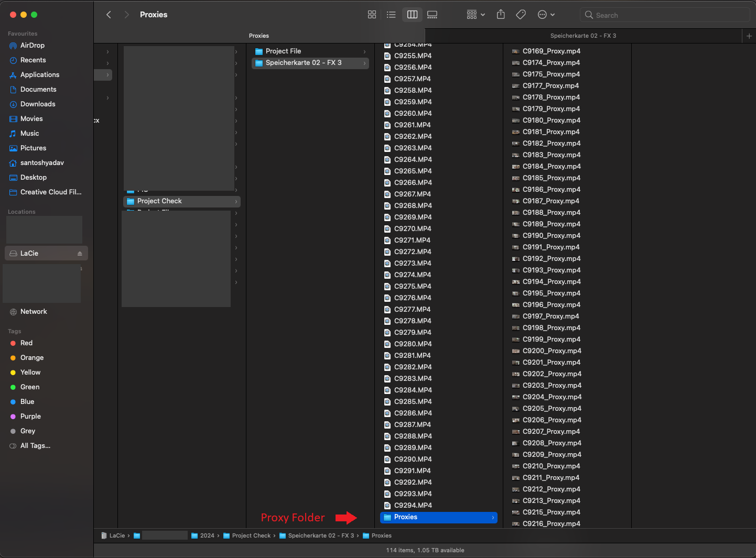The width and height of the screenshot is (756, 558).
Task: Select the Proxies folder row
Action: [439, 518]
